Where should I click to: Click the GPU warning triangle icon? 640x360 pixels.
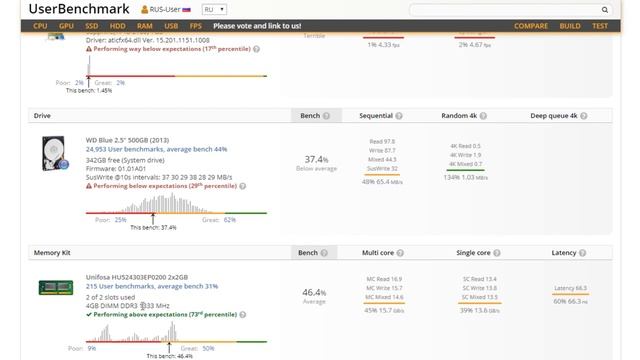pyautogui.click(x=89, y=49)
